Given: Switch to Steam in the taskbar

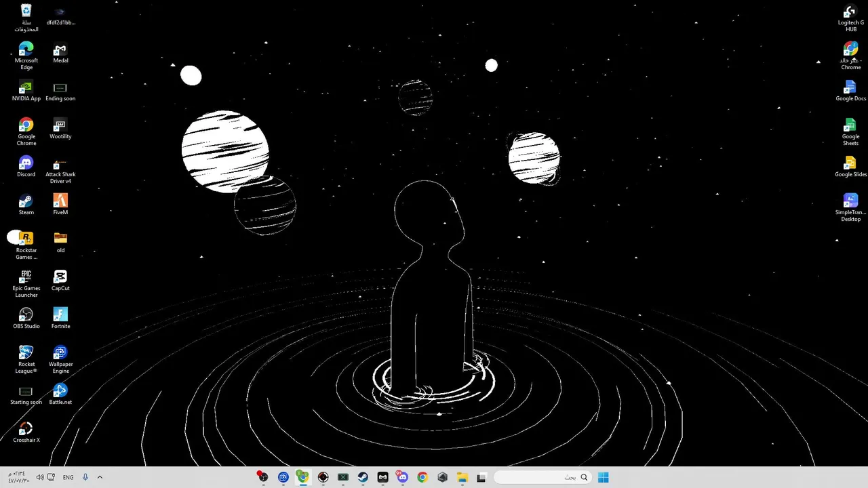Looking at the screenshot, I should [363, 477].
